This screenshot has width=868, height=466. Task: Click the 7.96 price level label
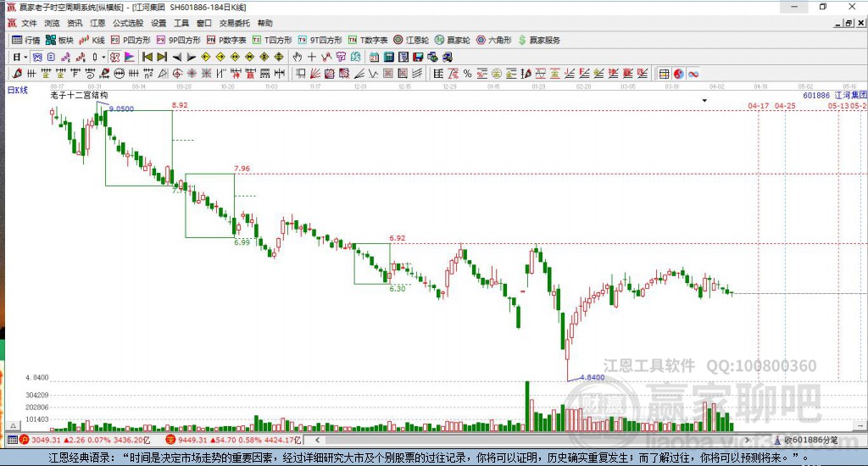coord(242,169)
